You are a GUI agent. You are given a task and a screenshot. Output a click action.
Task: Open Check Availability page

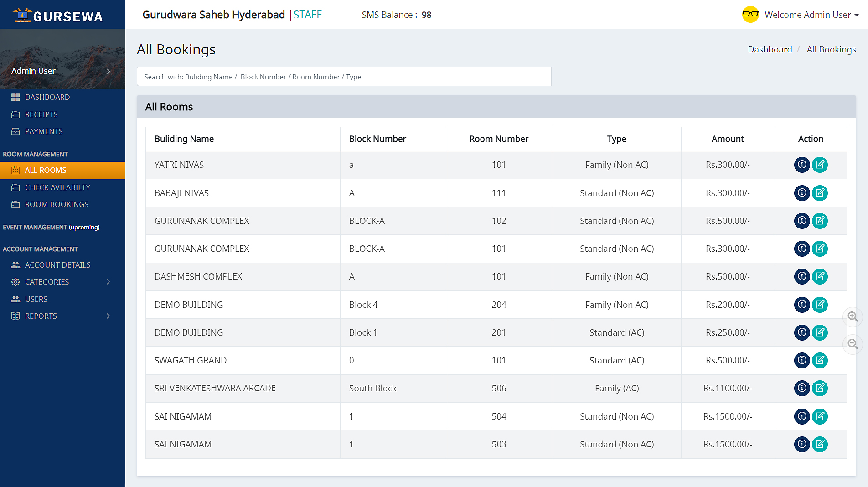point(57,187)
